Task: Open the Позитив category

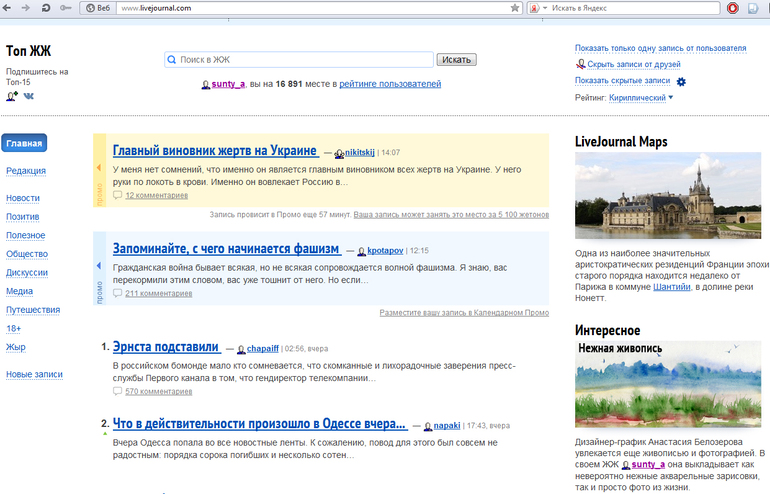Action: point(23,217)
